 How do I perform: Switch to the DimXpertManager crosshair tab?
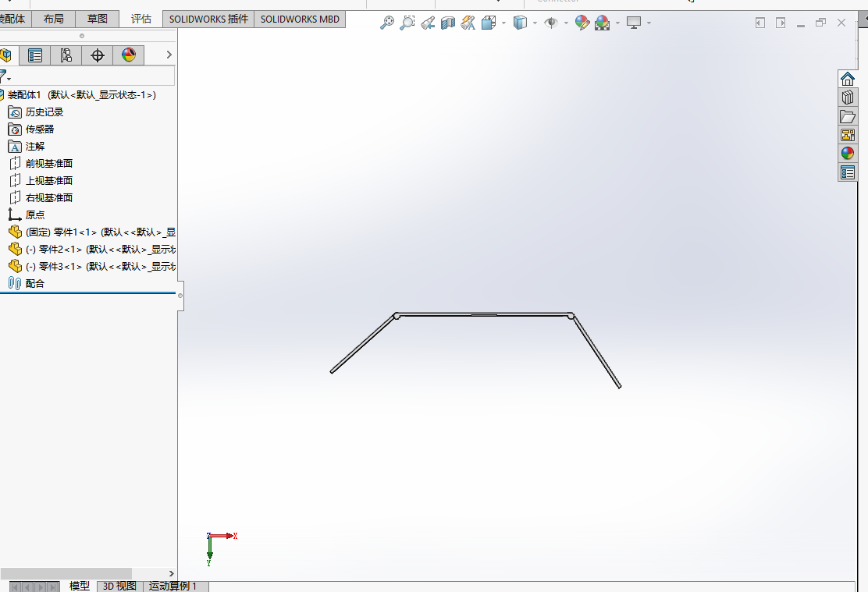tap(98, 55)
